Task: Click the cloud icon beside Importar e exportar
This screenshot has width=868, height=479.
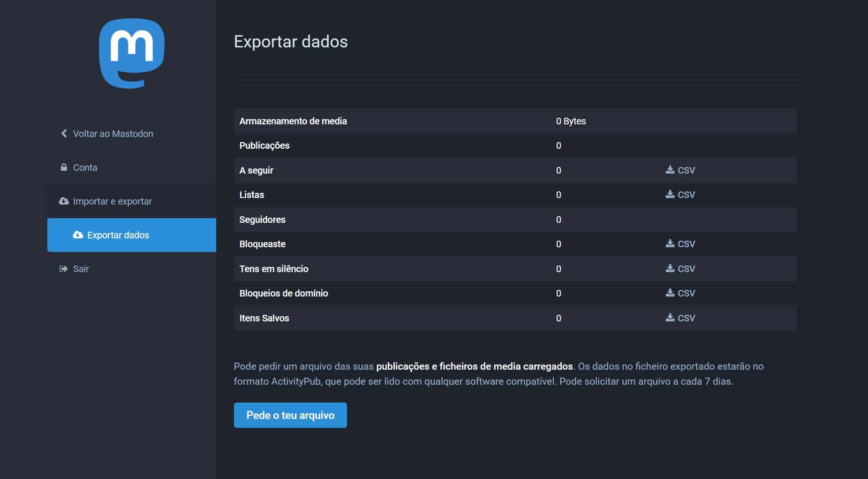Action: (x=64, y=201)
